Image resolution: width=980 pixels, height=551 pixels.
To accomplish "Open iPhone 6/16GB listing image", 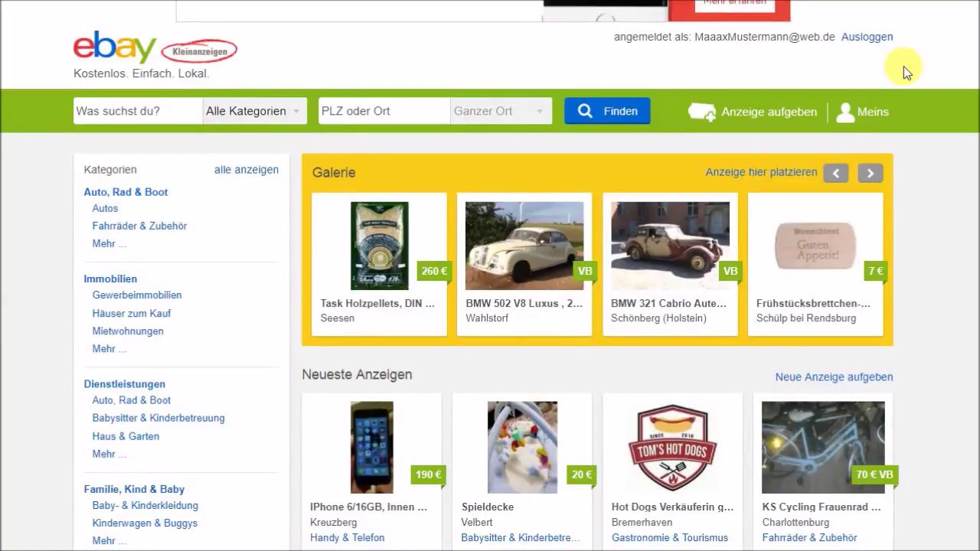I will (x=372, y=447).
